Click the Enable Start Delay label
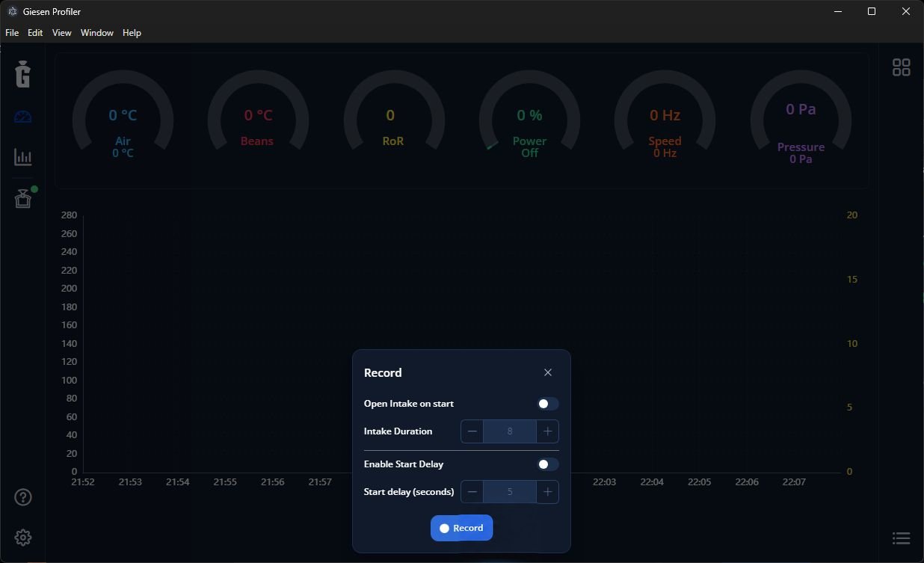 404,464
